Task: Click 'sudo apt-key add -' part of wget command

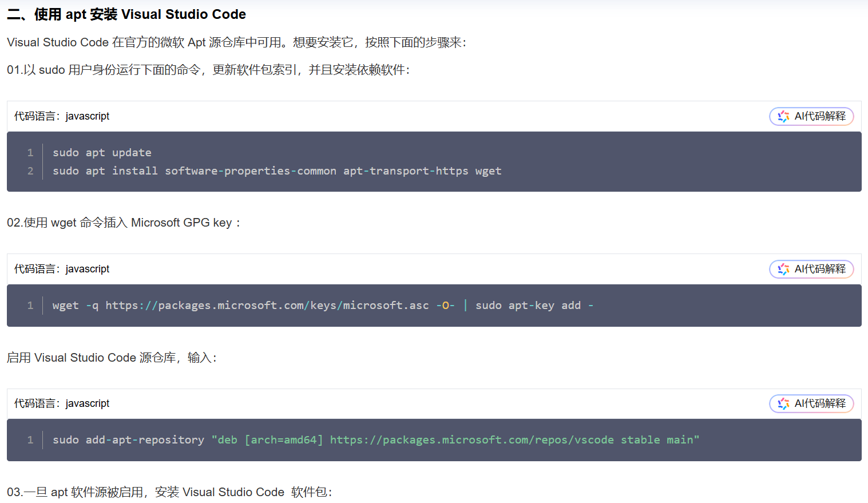Action: (534, 306)
